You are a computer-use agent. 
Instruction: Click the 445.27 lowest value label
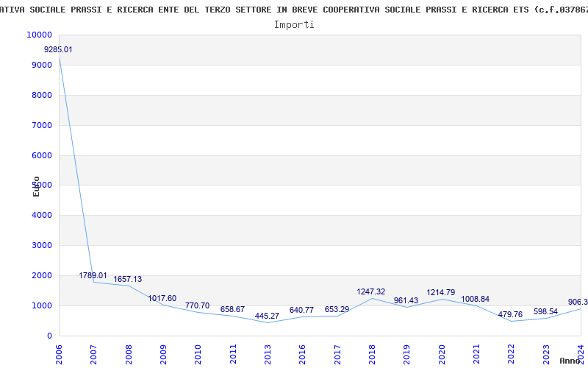click(x=267, y=316)
